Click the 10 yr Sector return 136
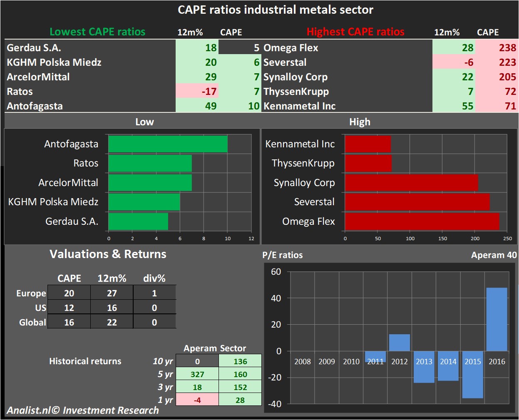The height and width of the screenshot is (420, 519). point(240,361)
